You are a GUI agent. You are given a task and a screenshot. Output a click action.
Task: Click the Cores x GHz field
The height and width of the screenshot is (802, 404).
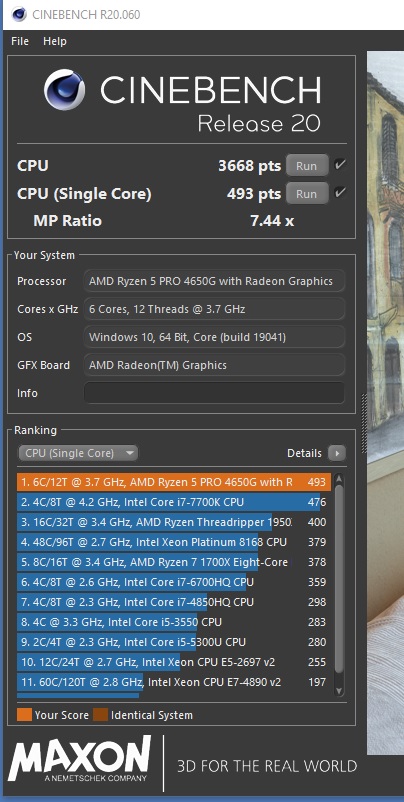pyautogui.click(x=214, y=309)
